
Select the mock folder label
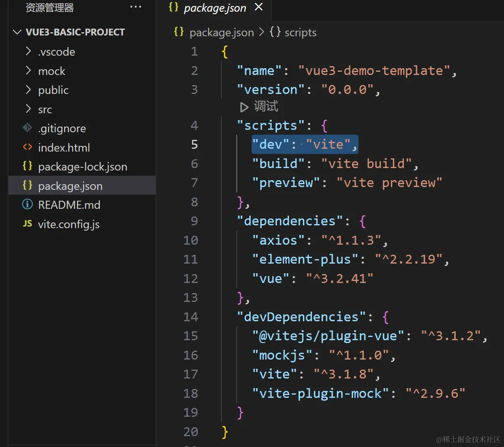coord(52,71)
